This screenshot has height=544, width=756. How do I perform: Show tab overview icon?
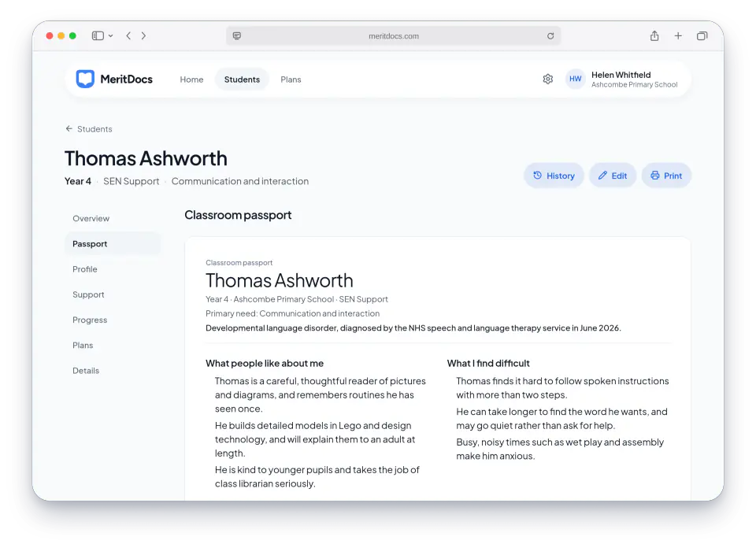(702, 35)
